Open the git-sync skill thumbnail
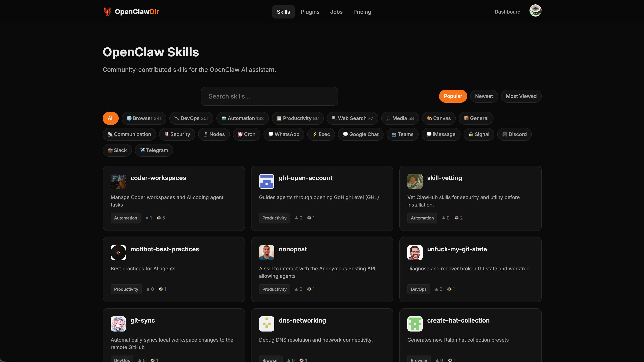644x362 pixels. (118, 324)
